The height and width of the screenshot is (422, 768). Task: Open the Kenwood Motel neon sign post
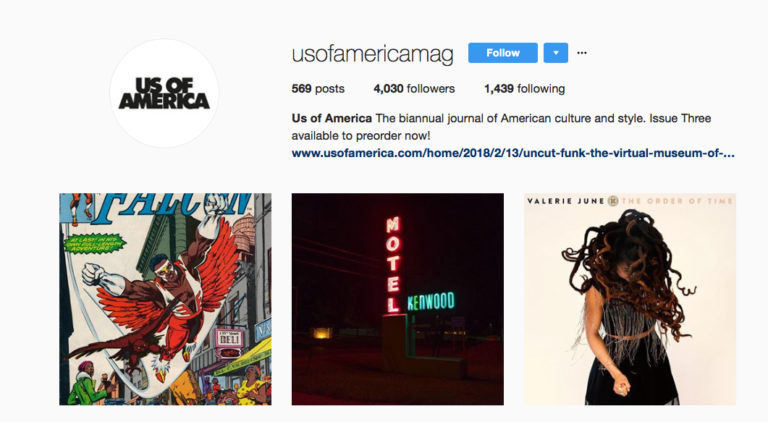click(x=397, y=299)
